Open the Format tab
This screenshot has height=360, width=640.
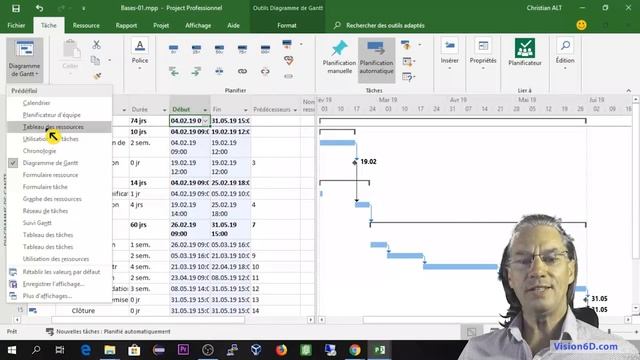(287, 25)
